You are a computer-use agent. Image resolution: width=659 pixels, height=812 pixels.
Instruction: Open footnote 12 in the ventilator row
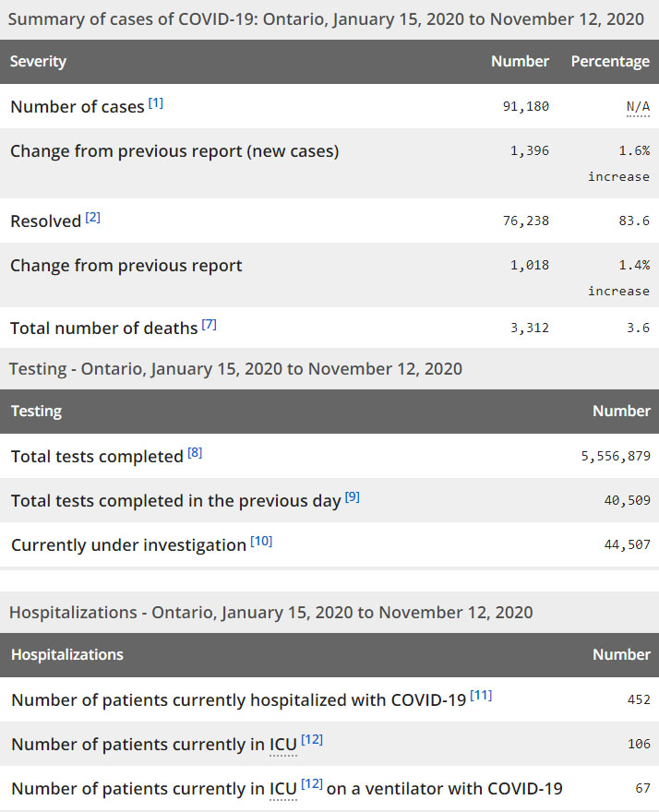point(311,785)
